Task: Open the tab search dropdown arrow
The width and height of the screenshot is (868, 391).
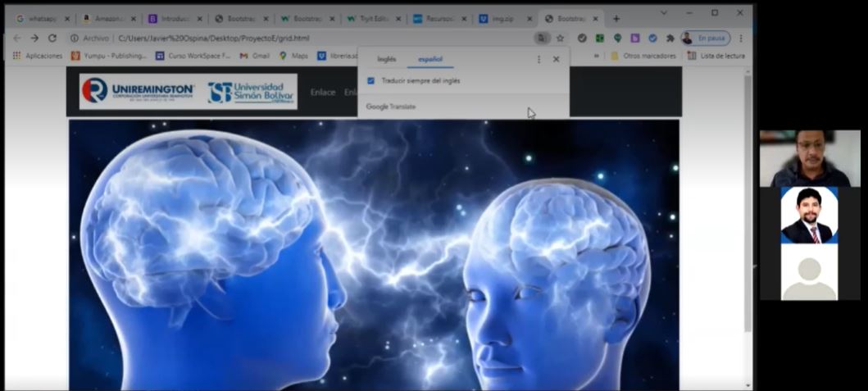Action: point(663,13)
